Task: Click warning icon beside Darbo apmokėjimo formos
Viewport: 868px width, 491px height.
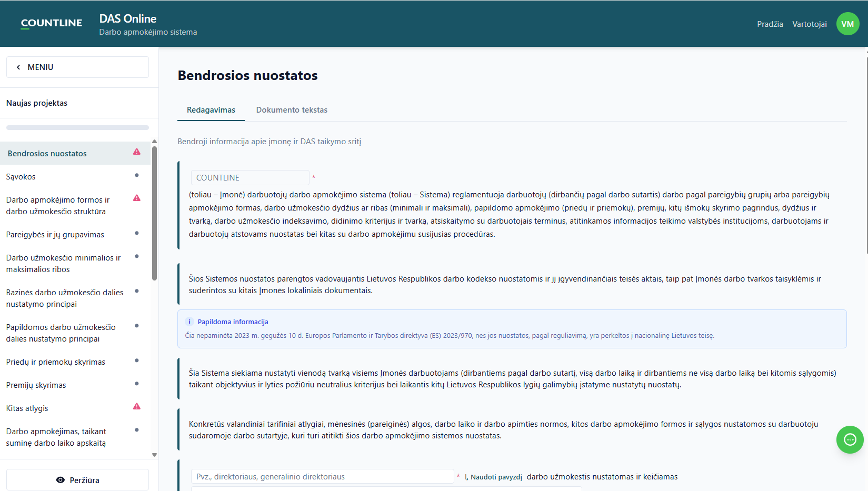Action: click(x=137, y=198)
